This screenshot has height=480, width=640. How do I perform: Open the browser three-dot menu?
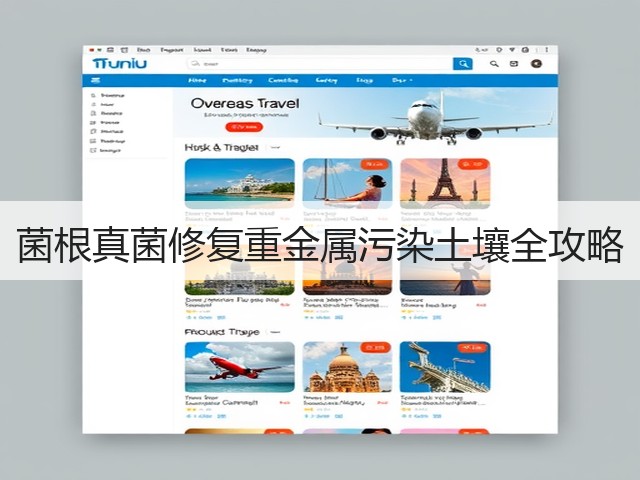coord(547,50)
